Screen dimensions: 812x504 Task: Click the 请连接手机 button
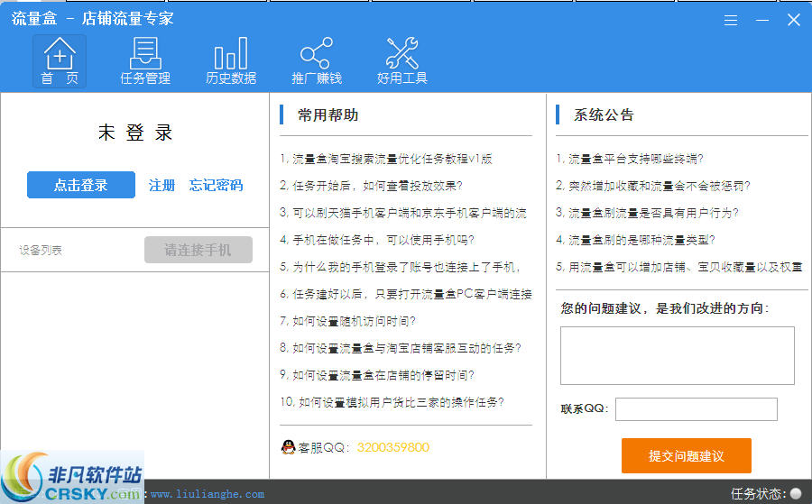[198, 250]
